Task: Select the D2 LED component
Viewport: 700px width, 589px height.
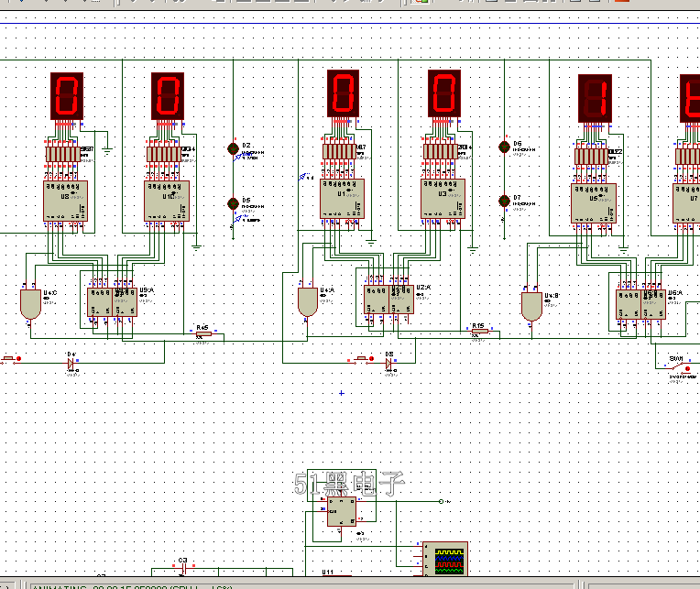Action: [233, 148]
